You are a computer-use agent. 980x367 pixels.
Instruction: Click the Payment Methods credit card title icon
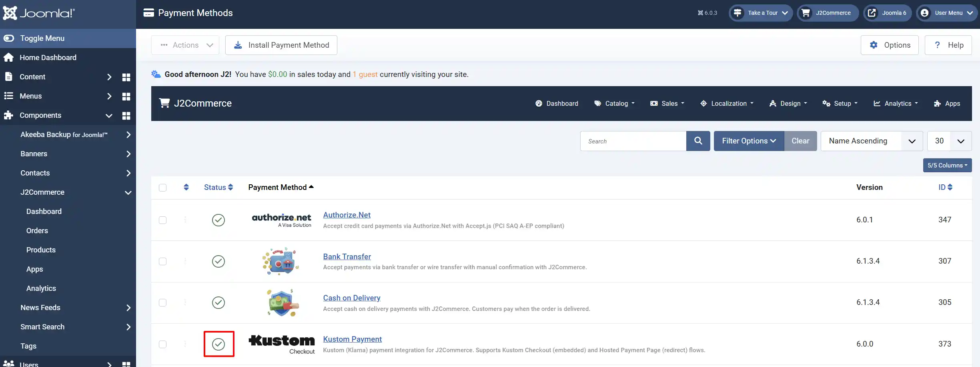[148, 13]
